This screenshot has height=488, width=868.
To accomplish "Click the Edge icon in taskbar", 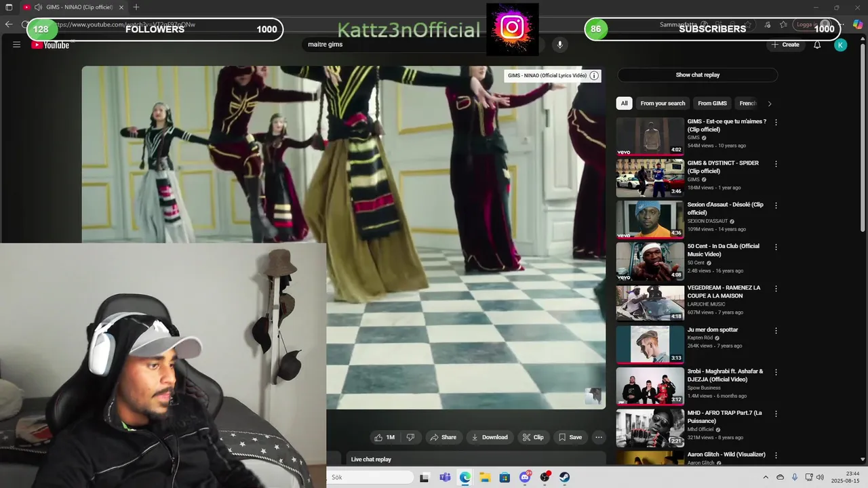I will 465,477.
